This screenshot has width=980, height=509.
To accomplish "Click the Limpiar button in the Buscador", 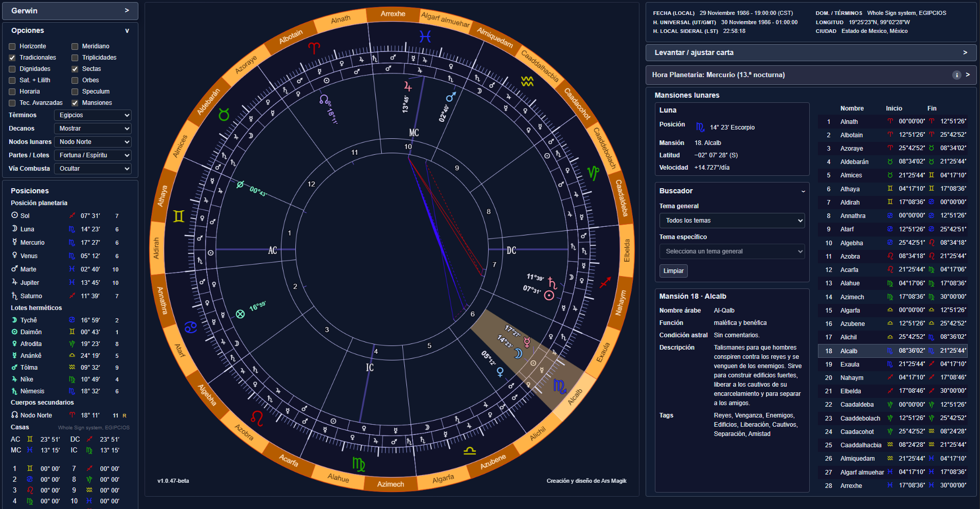I will pyautogui.click(x=673, y=270).
